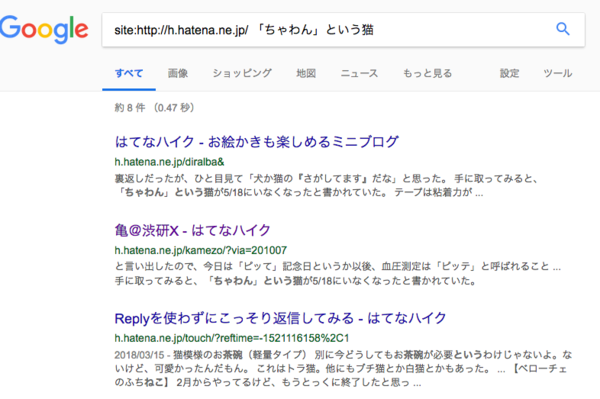Click URL h.hatena.ne.jp/touch/?reftime=-152116158%2C1

click(x=232, y=339)
